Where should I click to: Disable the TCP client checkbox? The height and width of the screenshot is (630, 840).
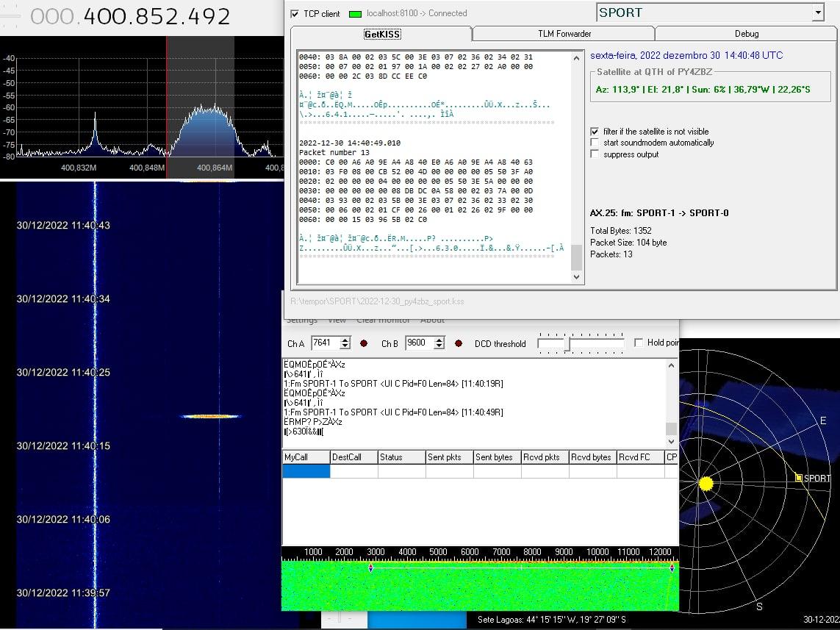[x=295, y=14]
